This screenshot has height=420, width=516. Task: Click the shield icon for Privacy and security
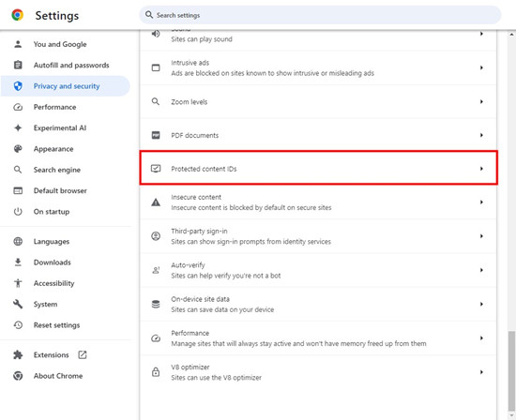click(18, 86)
